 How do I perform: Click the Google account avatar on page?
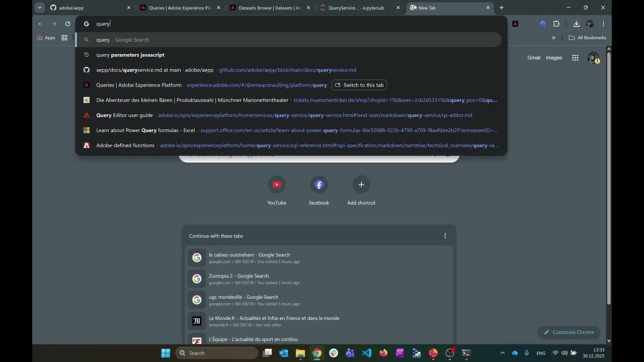(x=593, y=58)
